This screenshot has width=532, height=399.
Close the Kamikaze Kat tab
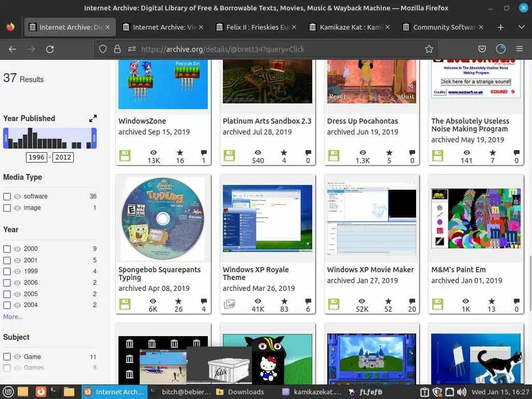(388, 27)
